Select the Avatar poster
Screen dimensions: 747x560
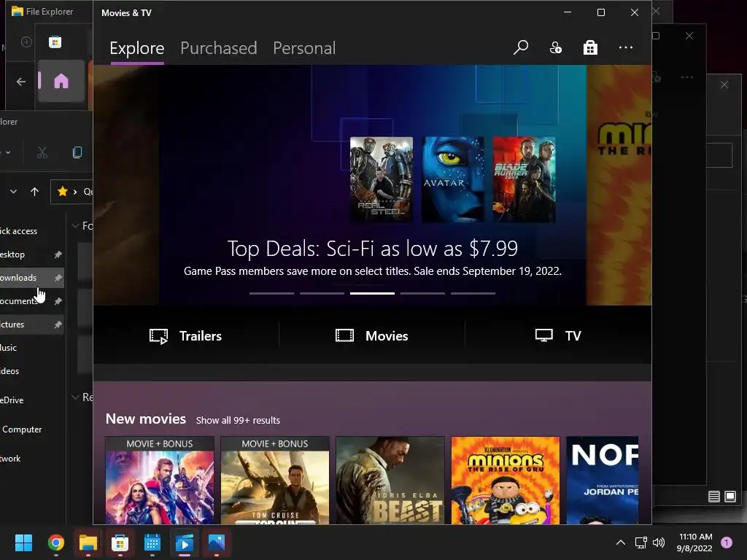[453, 179]
